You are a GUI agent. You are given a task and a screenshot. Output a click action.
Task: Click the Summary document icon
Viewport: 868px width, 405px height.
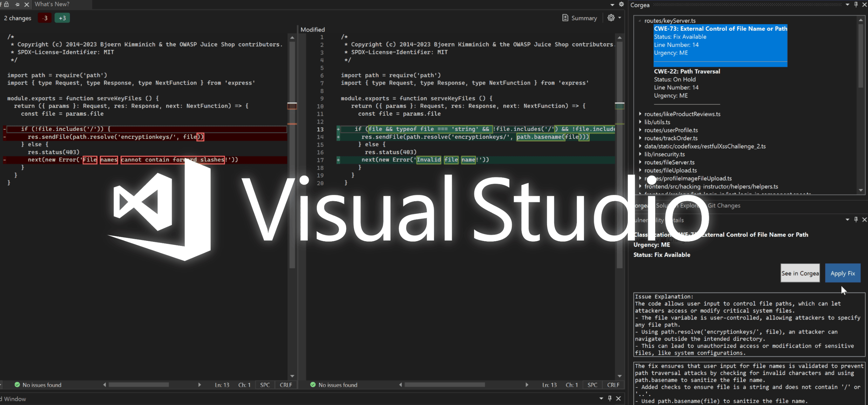pyautogui.click(x=565, y=18)
